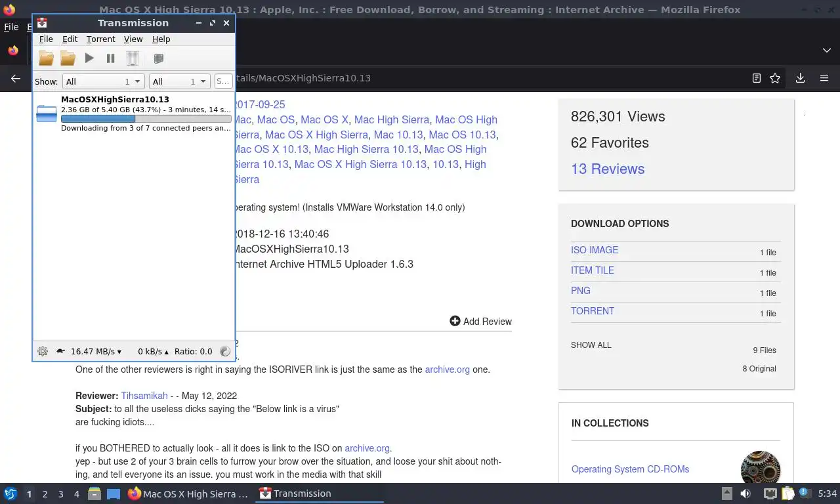Click network icon in system tray

[770, 493]
